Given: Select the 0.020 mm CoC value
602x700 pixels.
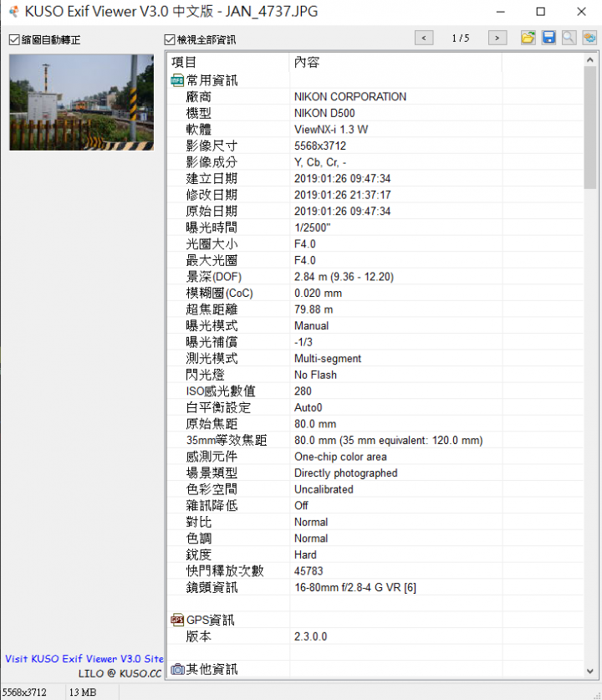Looking at the screenshot, I should [319, 293].
